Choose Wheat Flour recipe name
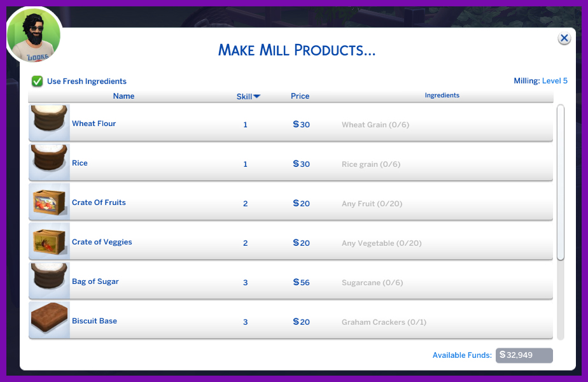Viewport: 588px width, 382px height. coord(94,124)
